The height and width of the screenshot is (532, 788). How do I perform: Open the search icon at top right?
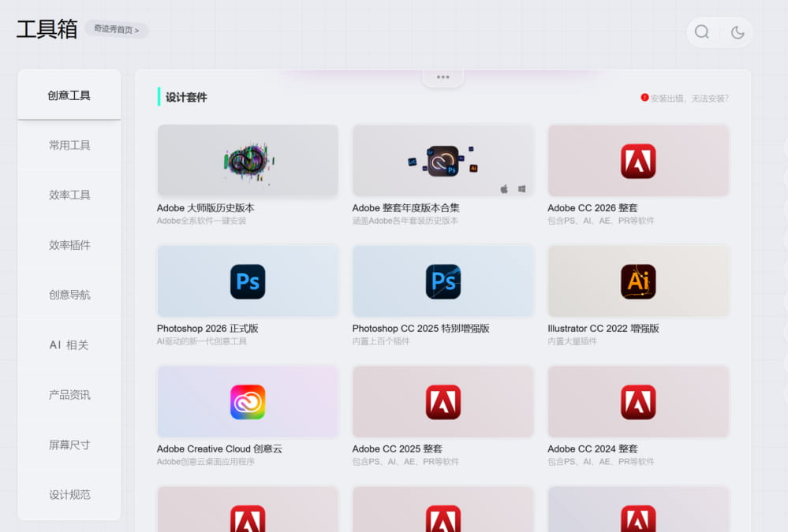701,32
